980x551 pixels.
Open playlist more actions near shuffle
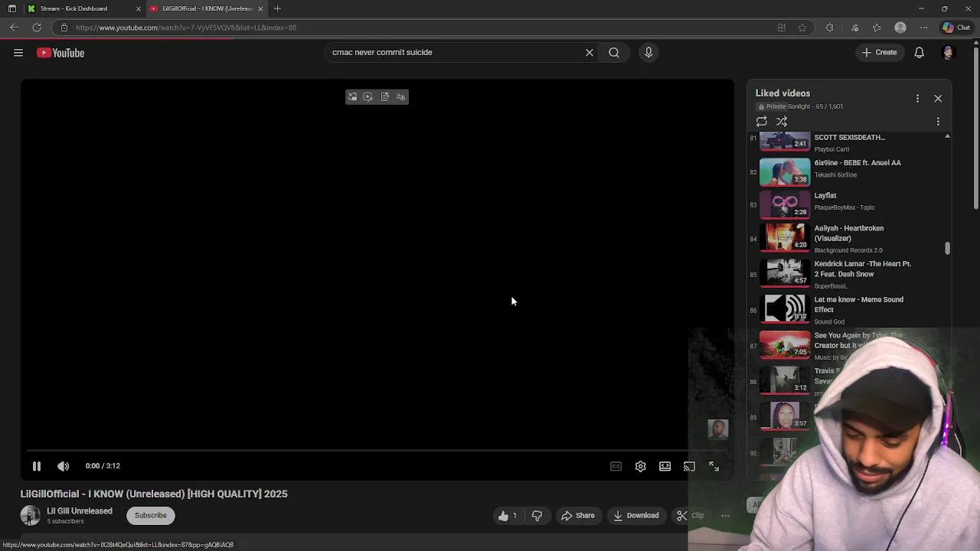938,122
